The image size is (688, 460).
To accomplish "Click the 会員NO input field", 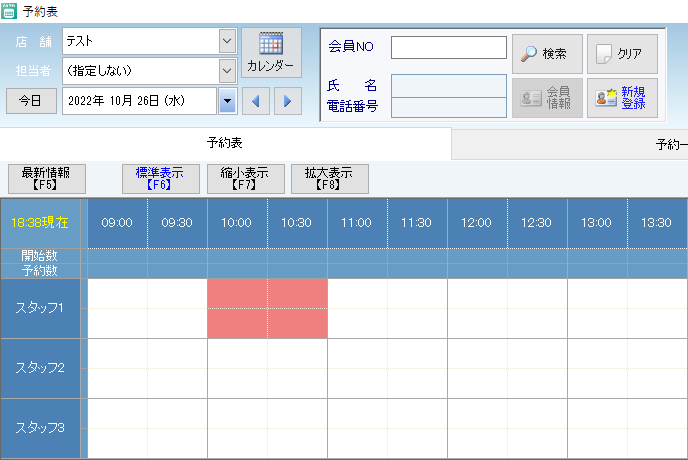I will 448,47.
